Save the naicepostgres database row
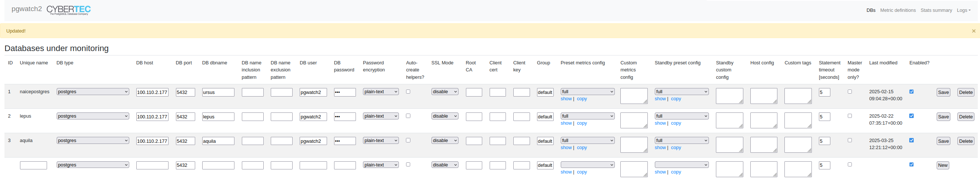 (943, 92)
